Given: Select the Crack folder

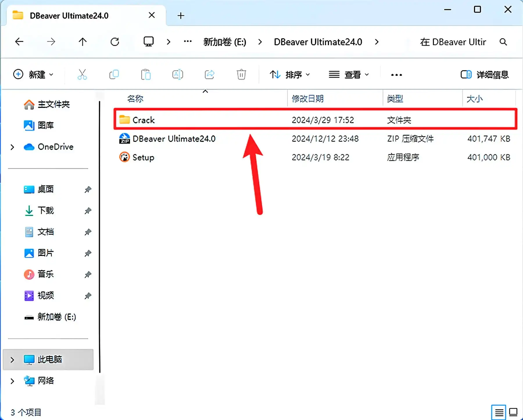Looking at the screenshot, I should point(315,120).
